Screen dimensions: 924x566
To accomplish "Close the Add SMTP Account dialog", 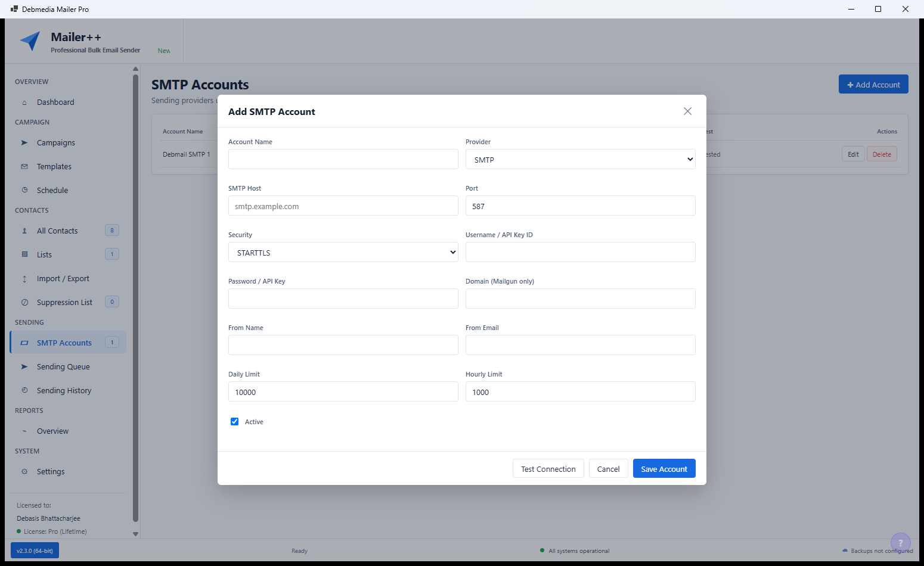I will (687, 111).
